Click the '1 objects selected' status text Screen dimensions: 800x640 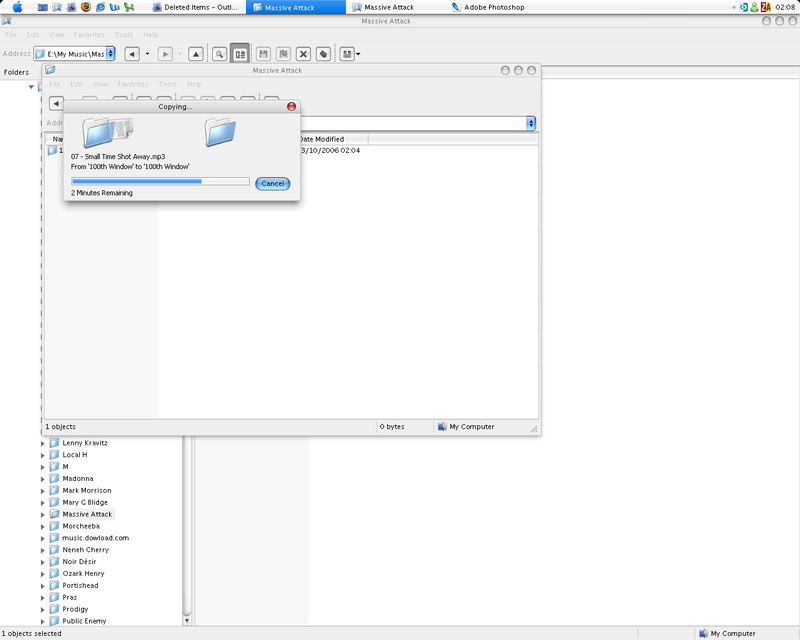pos(32,633)
